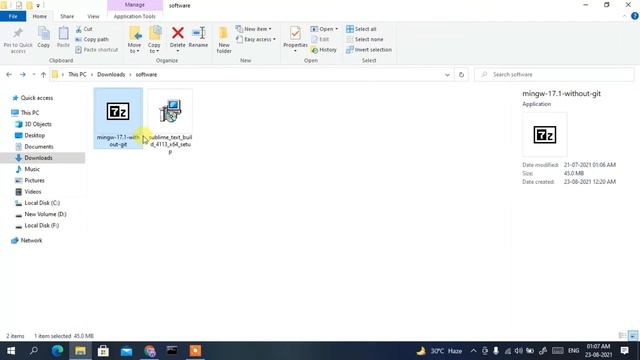This screenshot has width=640, height=360.
Task: Click This PC in the address bar
Action: tap(77, 75)
